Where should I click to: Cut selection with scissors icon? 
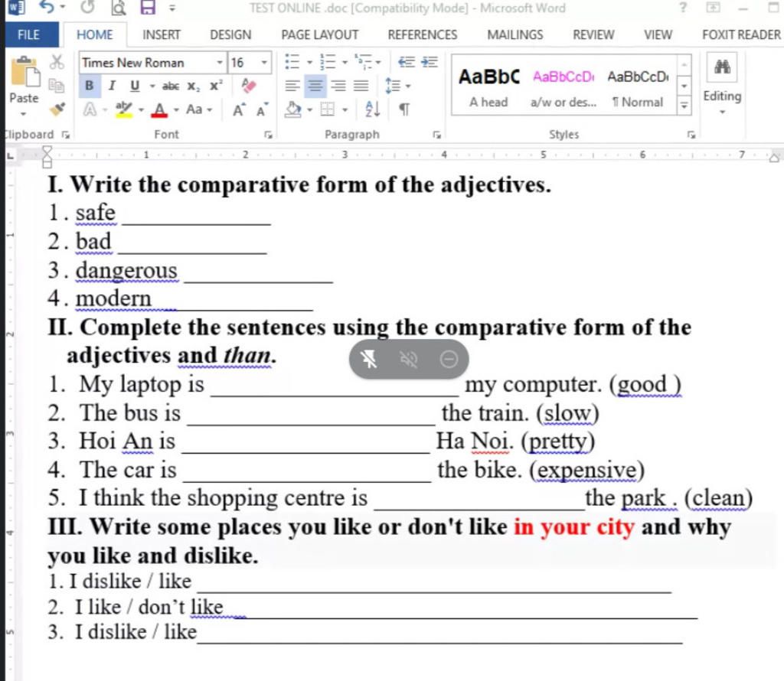point(57,62)
